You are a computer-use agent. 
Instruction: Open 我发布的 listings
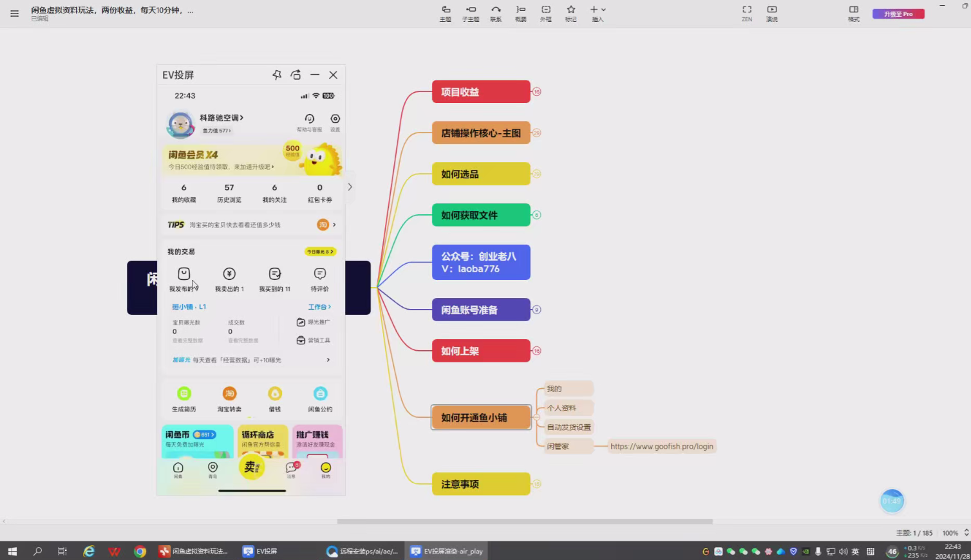[184, 280]
